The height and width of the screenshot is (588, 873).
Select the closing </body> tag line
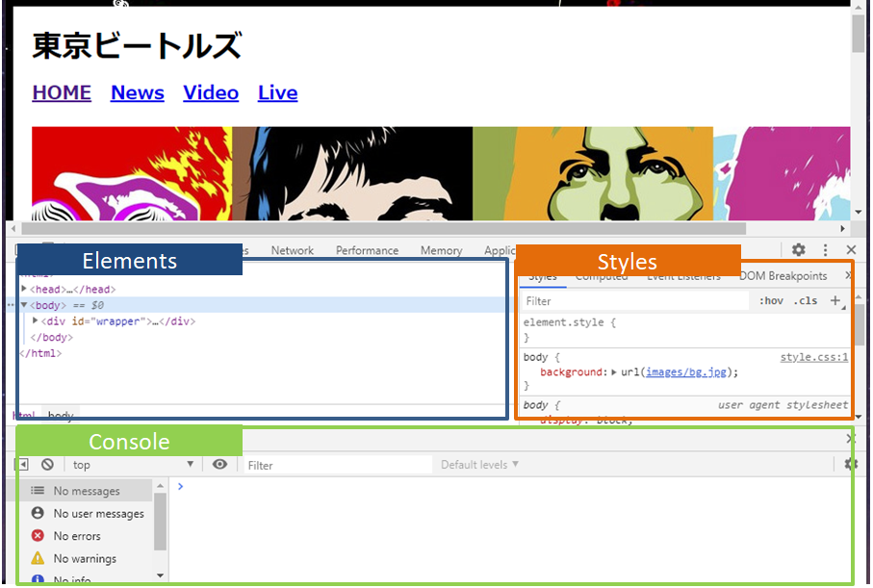[x=51, y=337]
